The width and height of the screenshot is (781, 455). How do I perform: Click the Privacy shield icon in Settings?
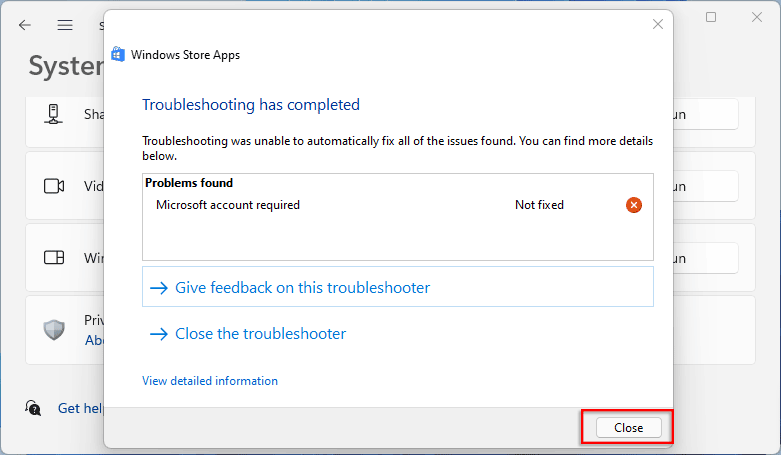(x=54, y=329)
